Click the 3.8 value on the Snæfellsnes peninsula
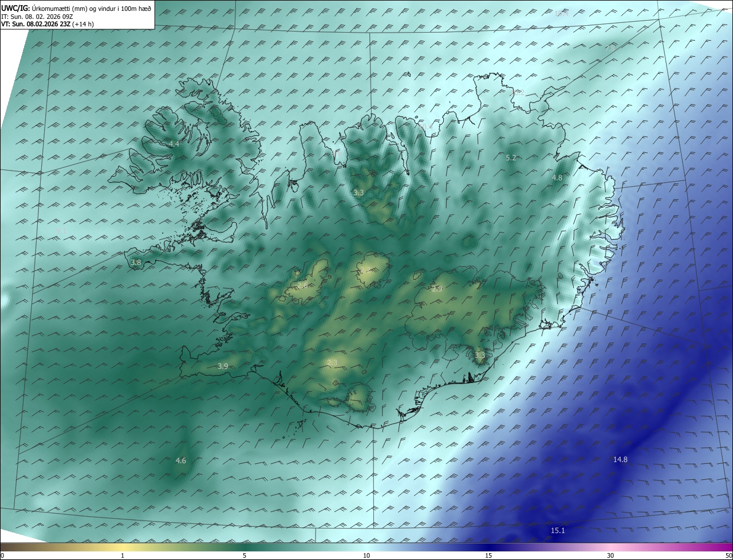The height and width of the screenshot is (560, 733). click(136, 263)
